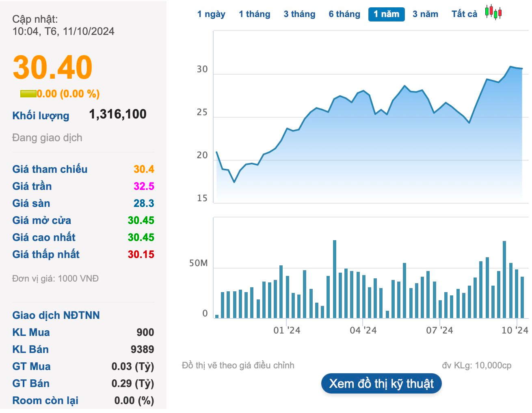Screen dimensions: 532x413
Task: Choose the highlighted "1 năm" tab
Action: 387,14
